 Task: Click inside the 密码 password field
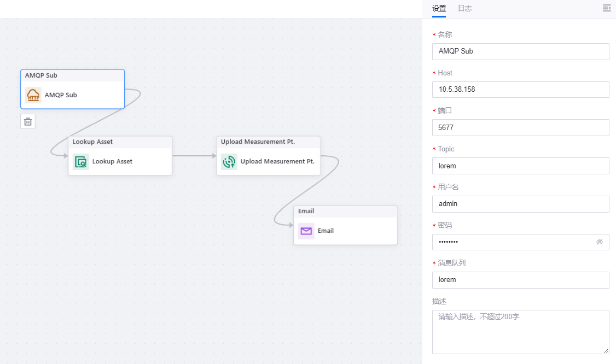pos(512,242)
